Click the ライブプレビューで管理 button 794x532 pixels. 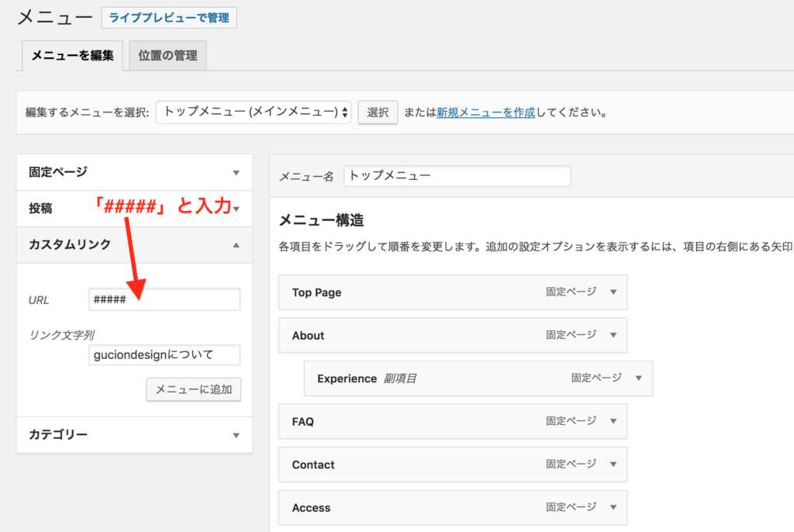(x=169, y=18)
